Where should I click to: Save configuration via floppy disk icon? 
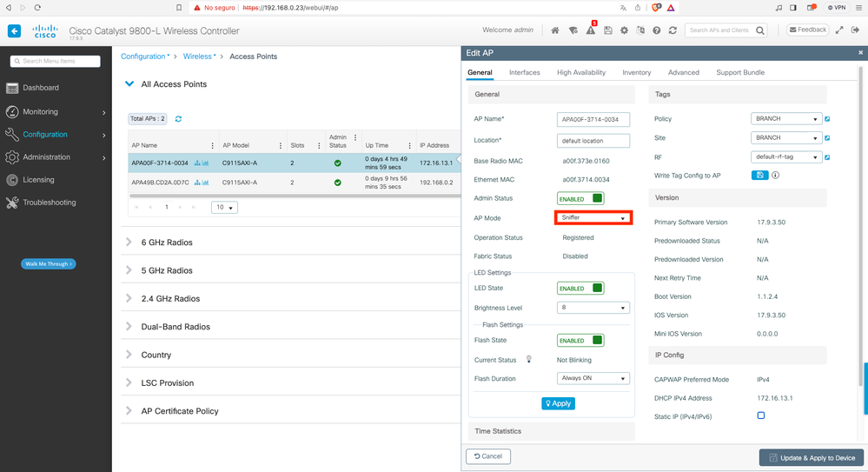[x=608, y=30]
